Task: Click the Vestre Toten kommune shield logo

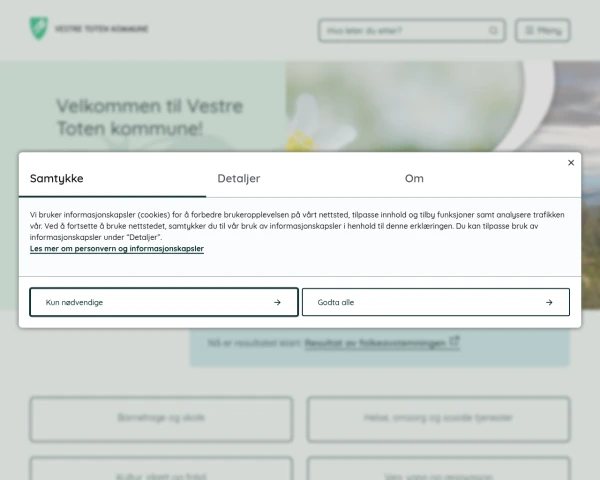Action: click(39, 28)
